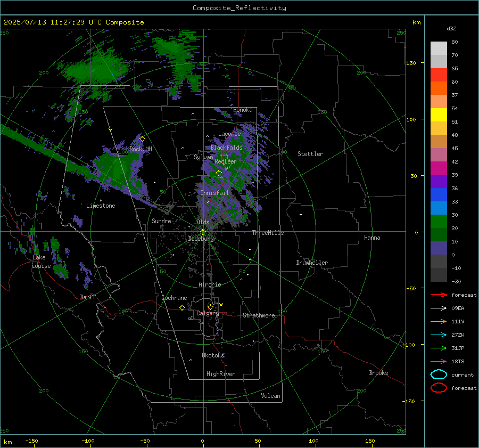Click the legend's 09EA text label

(458, 308)
